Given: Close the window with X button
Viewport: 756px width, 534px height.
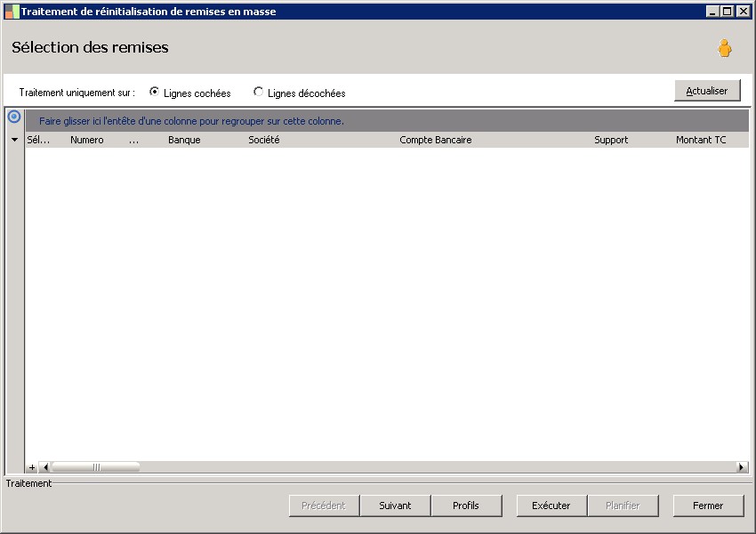Looking at the screenshot, I should point(743,12).
